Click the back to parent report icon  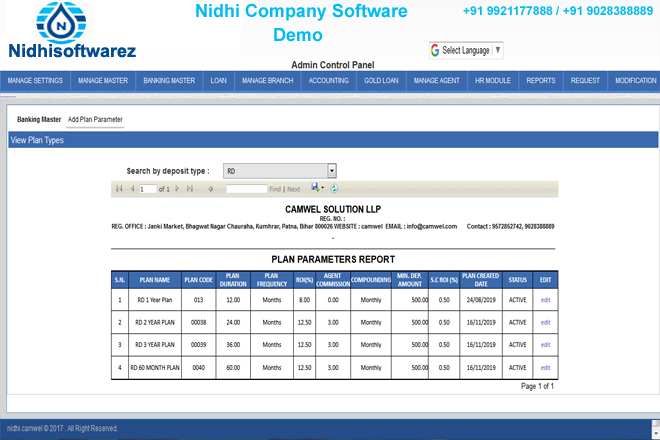tap(211, 189)
